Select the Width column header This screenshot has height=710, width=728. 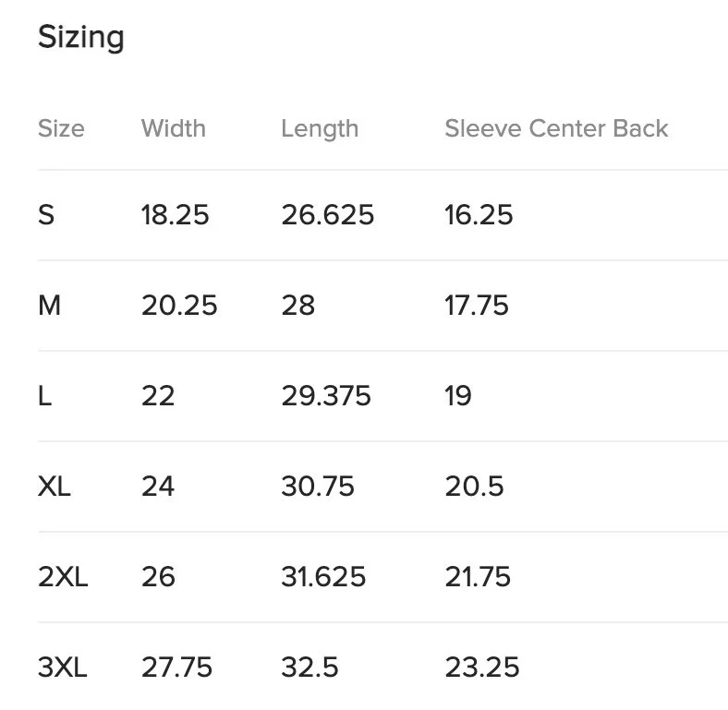coord(174,128)
